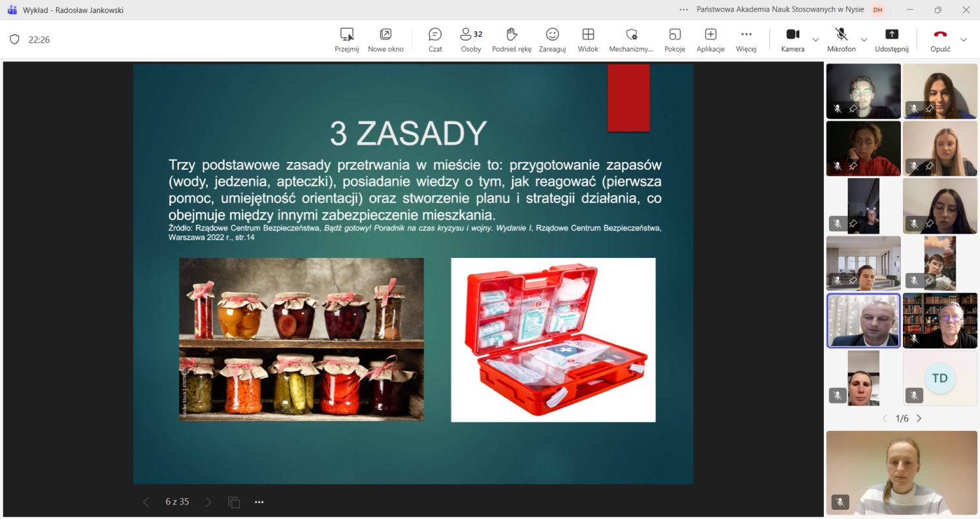
Task: Open the Czat chat panel
Action: [435, 40]
